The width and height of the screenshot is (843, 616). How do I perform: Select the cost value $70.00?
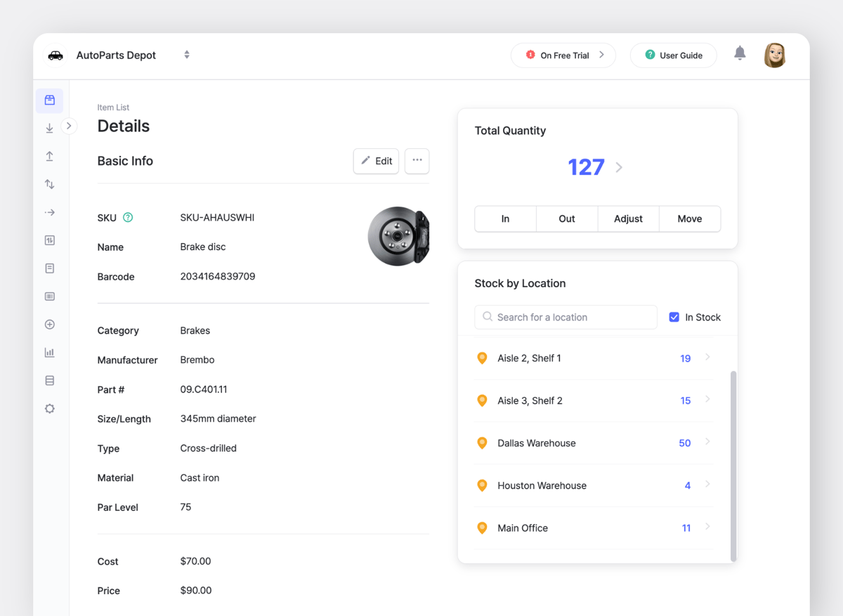pos(195,561)
